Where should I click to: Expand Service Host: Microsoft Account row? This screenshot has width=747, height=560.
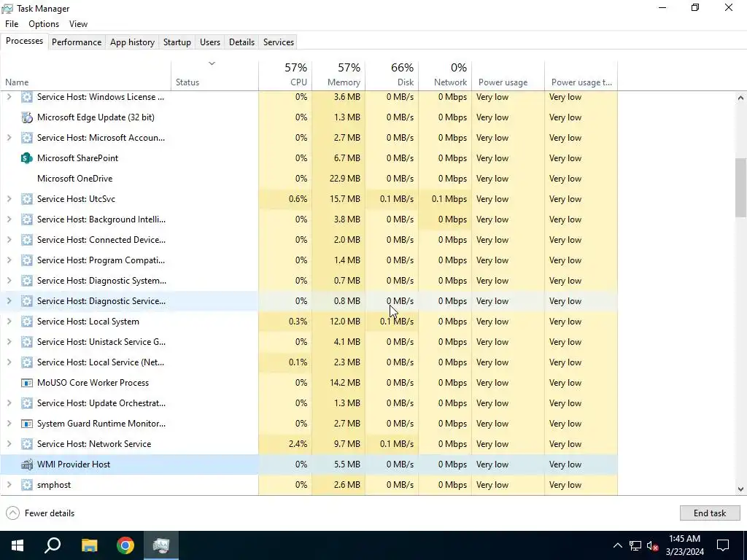(9, 138)
